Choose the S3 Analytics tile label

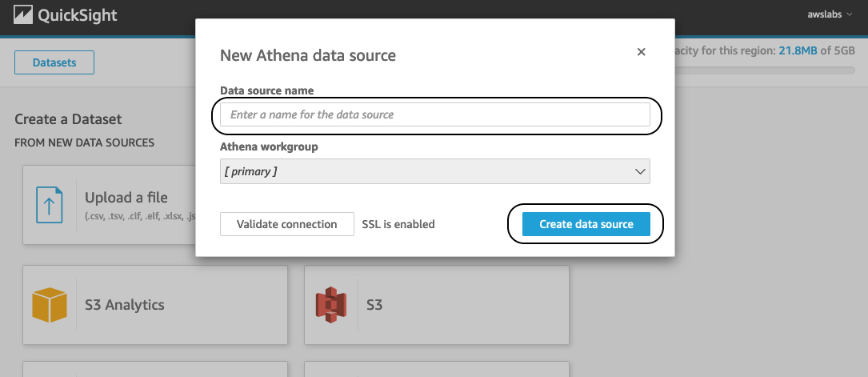pyautogui.click(x=125, y=304)
